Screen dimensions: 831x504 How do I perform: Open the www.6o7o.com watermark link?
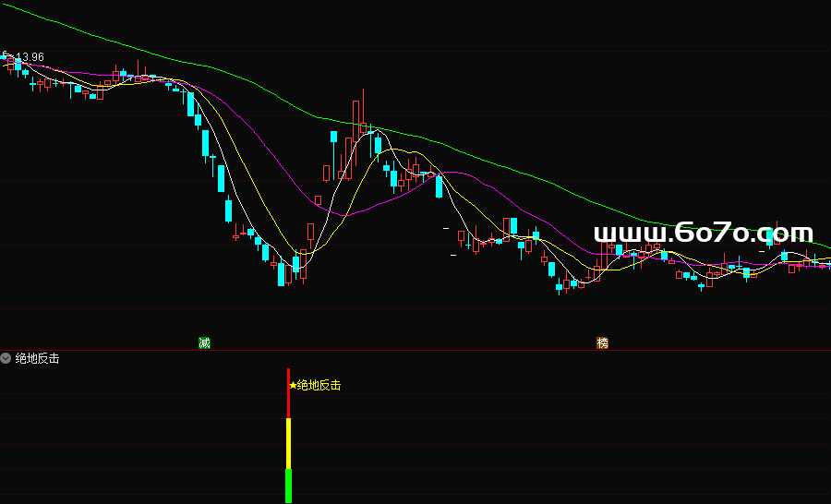point(703,234)
